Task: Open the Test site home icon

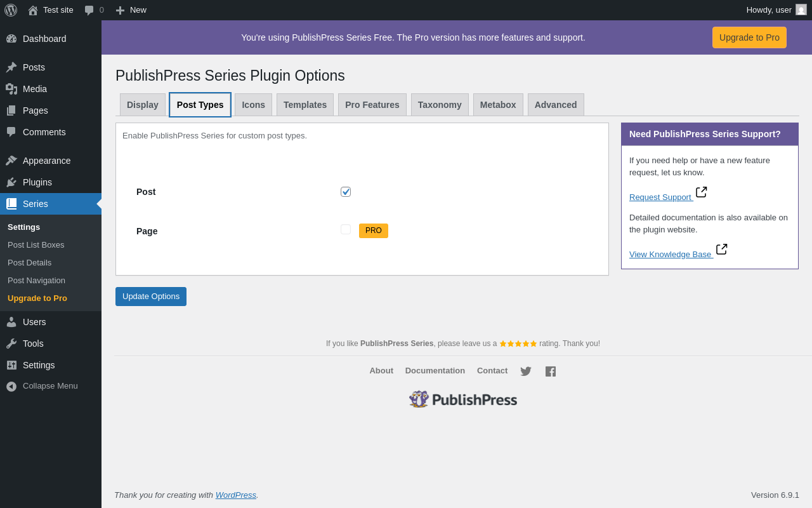Action: pos(33,10)
